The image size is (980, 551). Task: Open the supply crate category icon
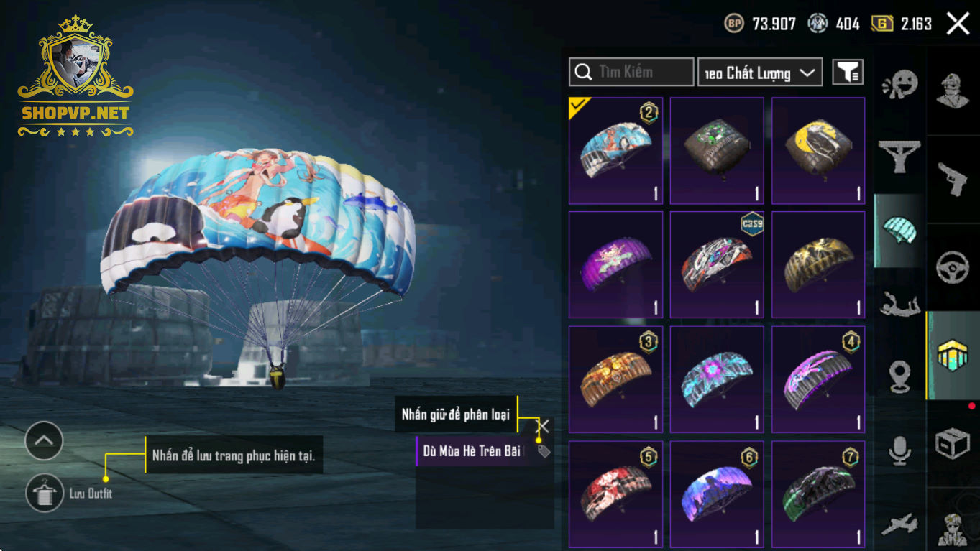coord(953,443)
